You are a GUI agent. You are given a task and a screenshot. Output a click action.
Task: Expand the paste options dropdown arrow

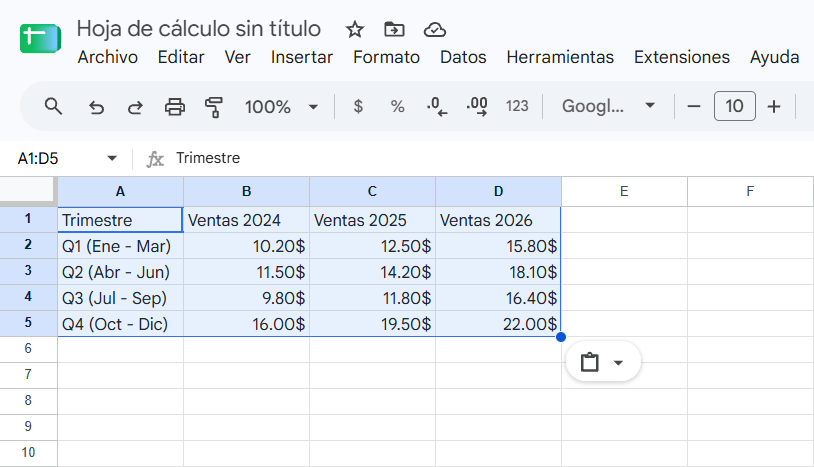[618, 363]
